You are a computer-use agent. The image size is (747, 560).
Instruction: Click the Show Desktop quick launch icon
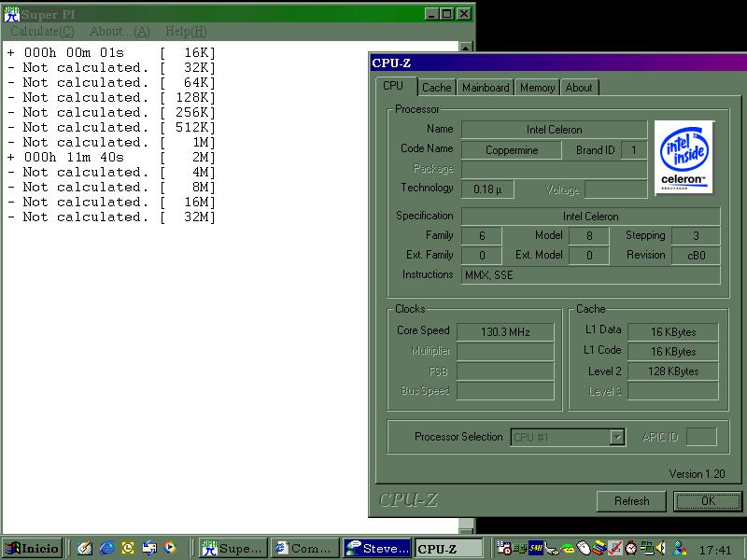85,549
